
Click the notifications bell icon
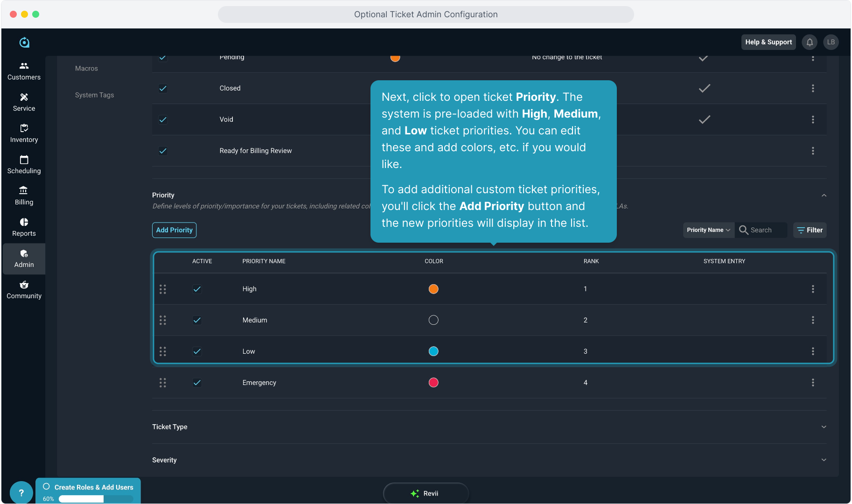click(810, 42)
